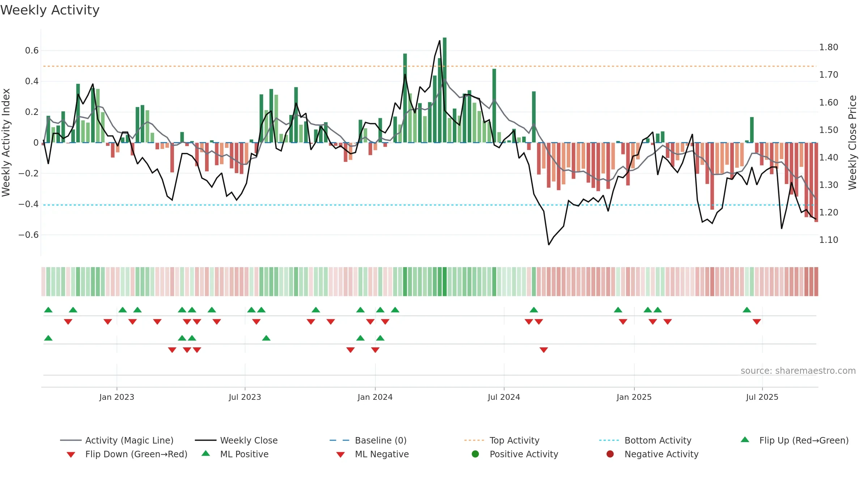The width and height of the screenshot is (868, 488).
Task: Click the ML Positive legend label
Action: 244,454
